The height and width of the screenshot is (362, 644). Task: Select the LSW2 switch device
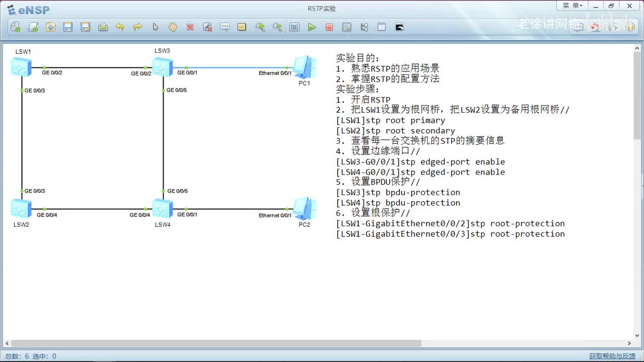click(21, 209)
